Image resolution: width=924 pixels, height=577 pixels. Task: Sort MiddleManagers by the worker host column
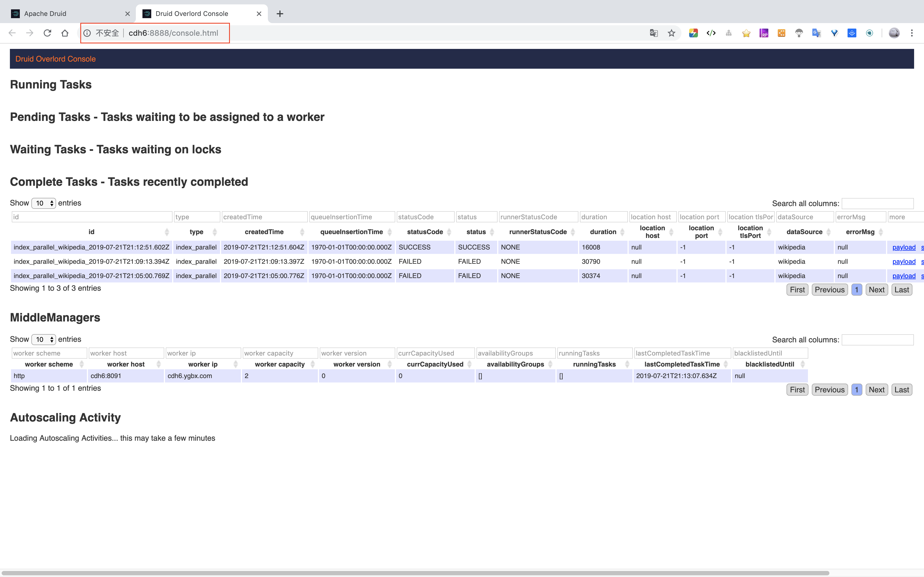(126, 364)
